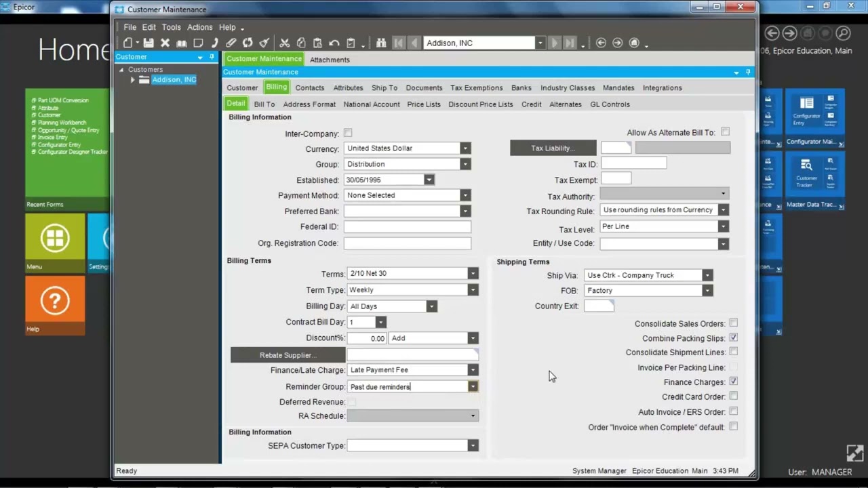
Task: Go to next record arrow icon
Action: (555, 43)
